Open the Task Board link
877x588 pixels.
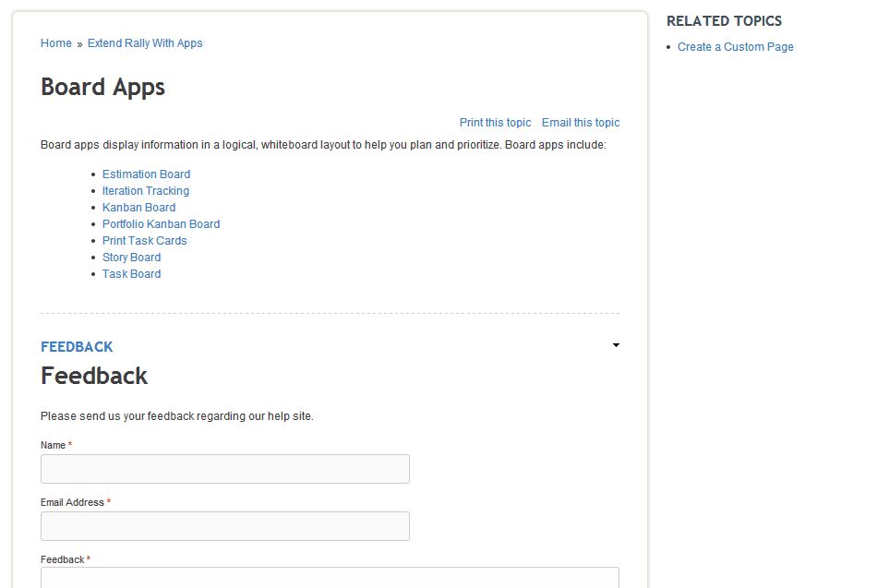tap(131, 274)
